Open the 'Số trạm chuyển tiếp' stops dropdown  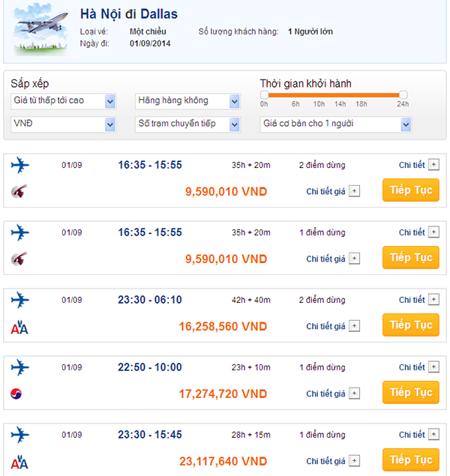tap(234, 124)
